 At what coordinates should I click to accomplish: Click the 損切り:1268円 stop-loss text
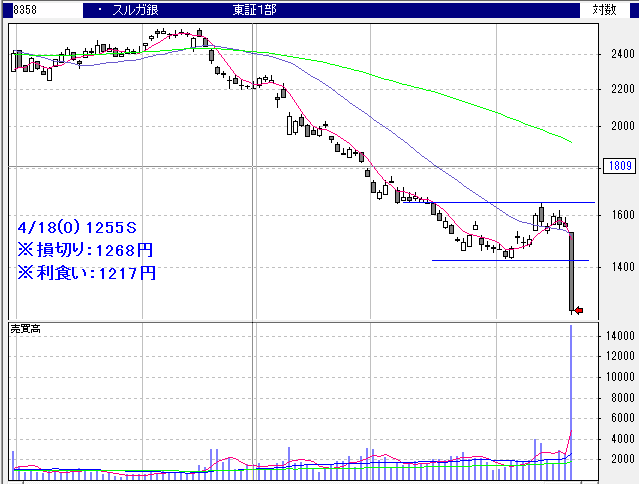click(88, 249)
